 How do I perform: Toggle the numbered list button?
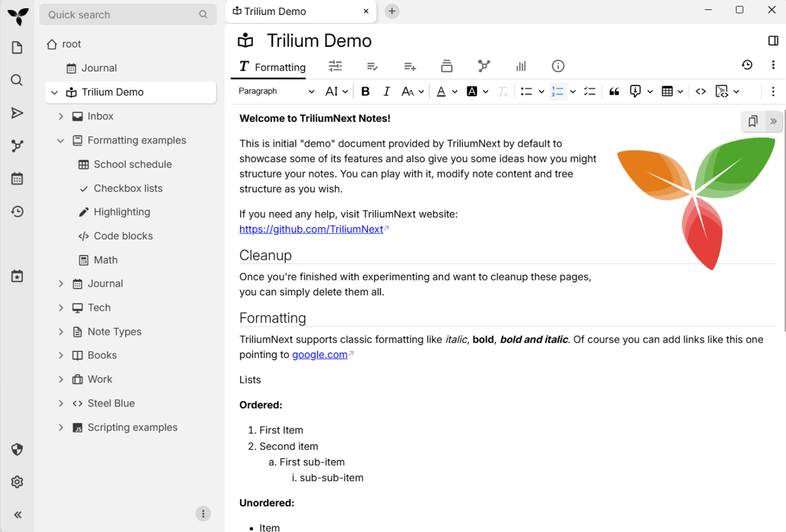coord(558,92)
